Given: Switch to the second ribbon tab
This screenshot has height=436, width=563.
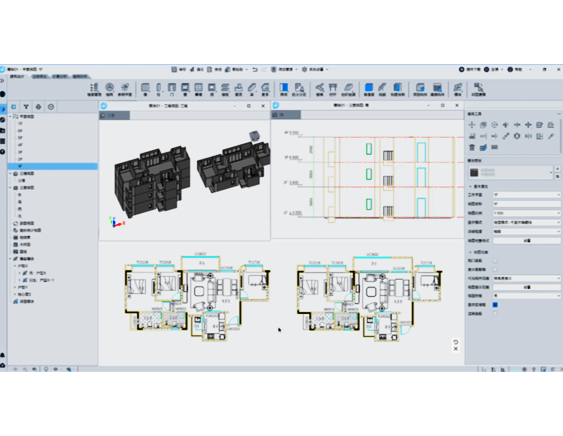Looking at the screenshot, I should tap(40, 76).
